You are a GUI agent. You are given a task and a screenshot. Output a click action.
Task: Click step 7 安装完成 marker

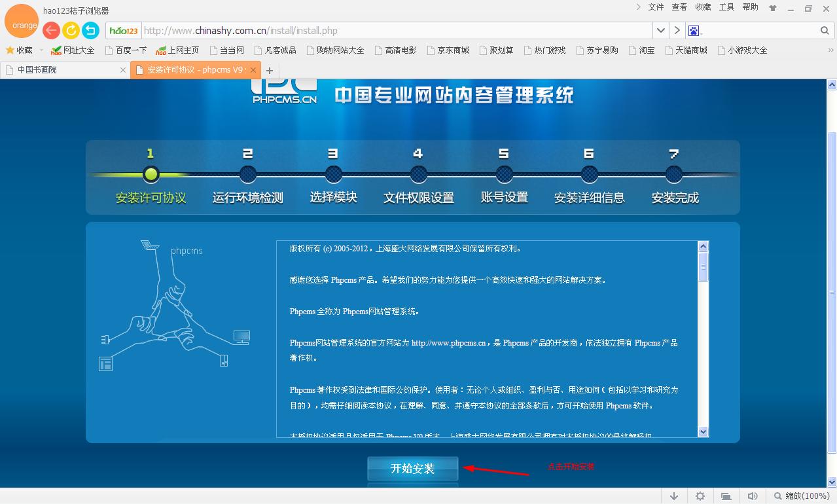(x=675, y=174)
